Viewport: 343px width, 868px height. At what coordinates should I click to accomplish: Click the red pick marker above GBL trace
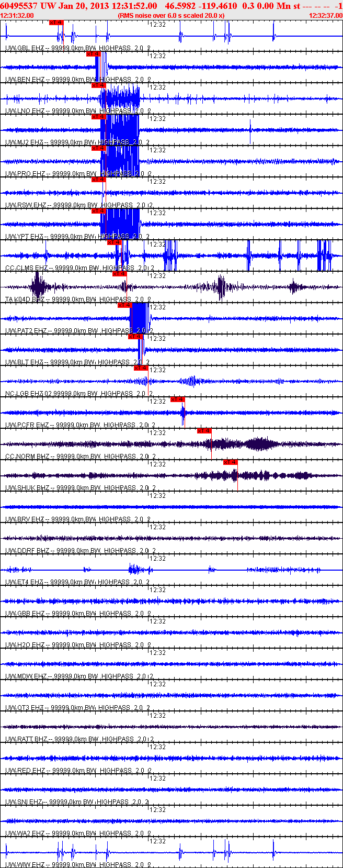56,23
